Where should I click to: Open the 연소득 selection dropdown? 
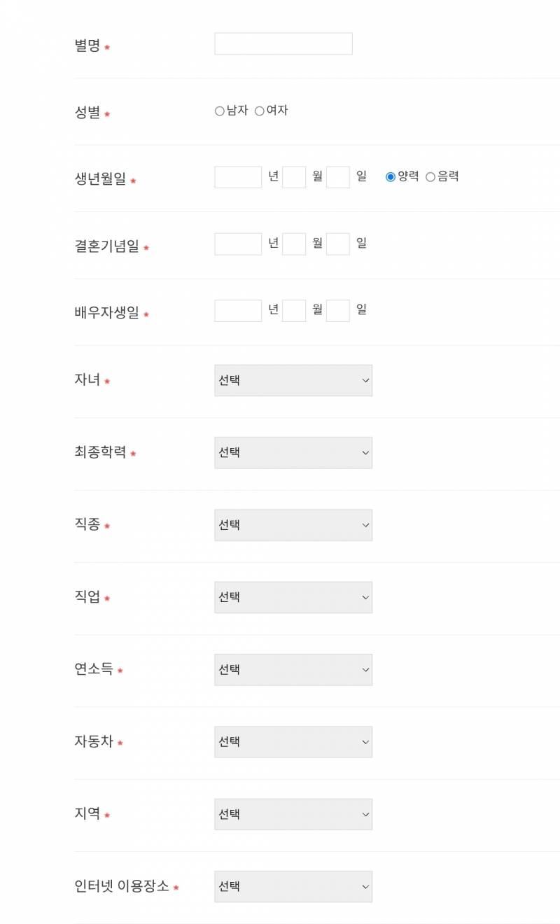[x=293, y=669]
